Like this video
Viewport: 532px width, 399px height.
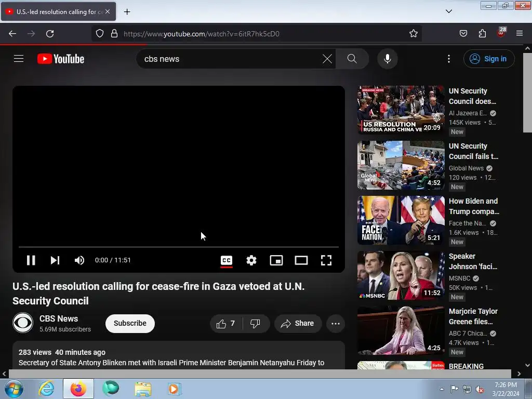226,323
